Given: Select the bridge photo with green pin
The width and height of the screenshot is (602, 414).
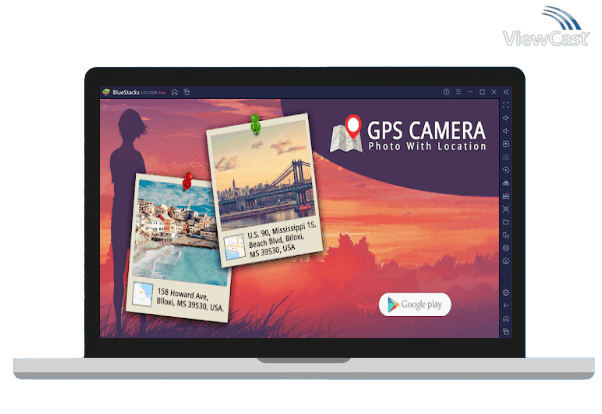Looking at the screenshot, I should click(265, 190).
